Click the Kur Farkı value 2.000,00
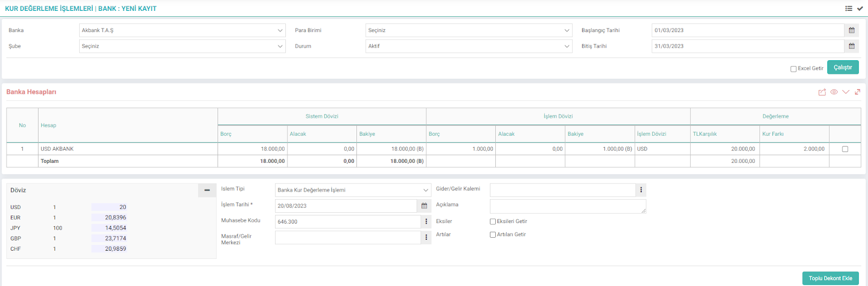The width and height of the screenshot is (868, 286). [x=814, y=149]
